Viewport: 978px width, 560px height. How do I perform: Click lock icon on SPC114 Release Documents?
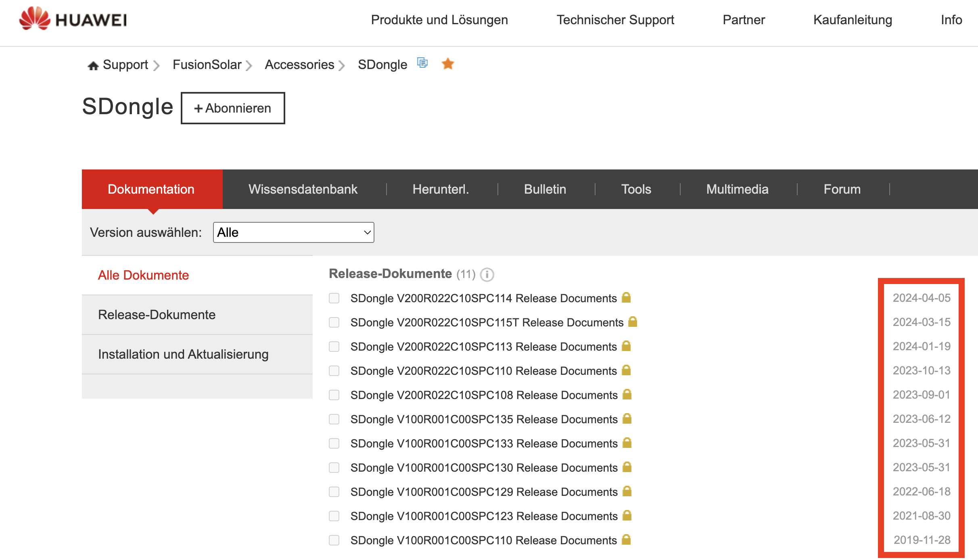626,298
